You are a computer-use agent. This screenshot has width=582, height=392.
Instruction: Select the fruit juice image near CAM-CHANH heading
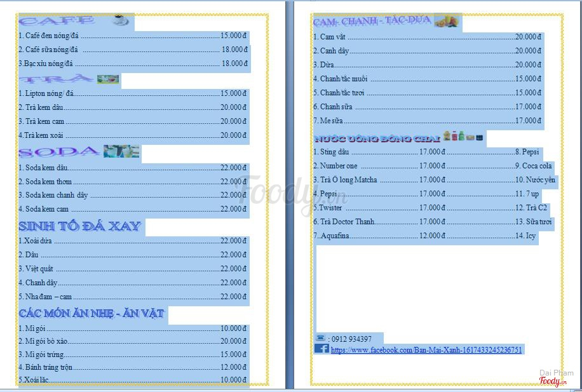(x=446, y=21)
